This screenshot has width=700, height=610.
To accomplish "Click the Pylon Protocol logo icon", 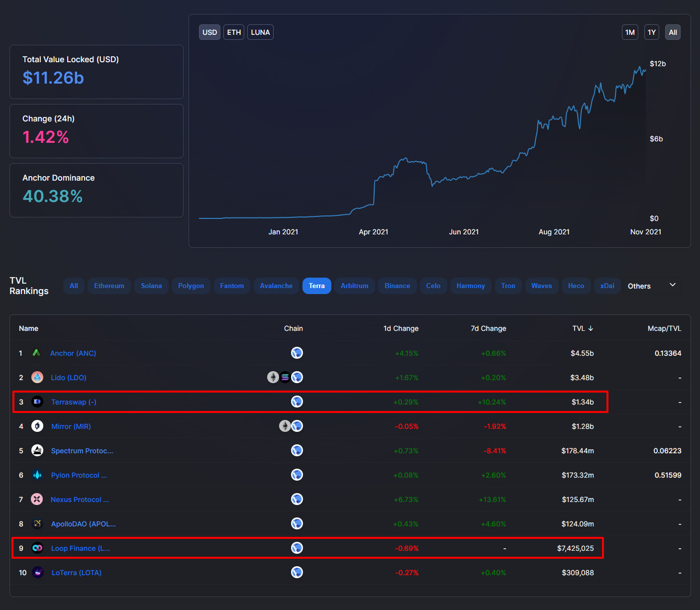I will click(37, 475).
